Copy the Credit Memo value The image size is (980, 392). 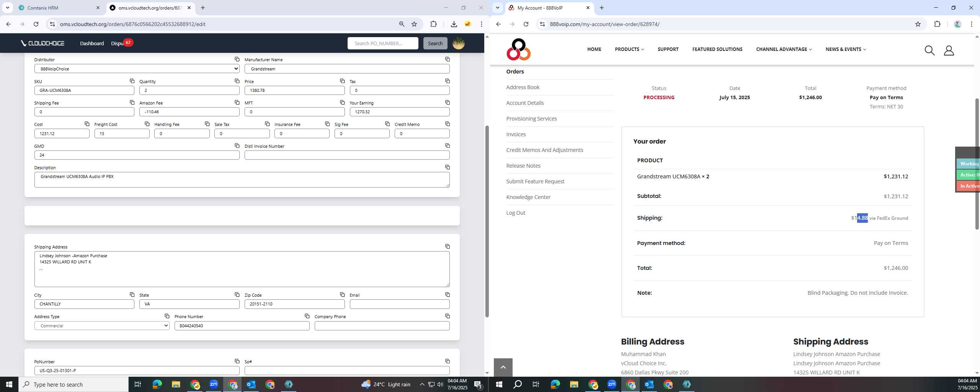click(448, 124)
